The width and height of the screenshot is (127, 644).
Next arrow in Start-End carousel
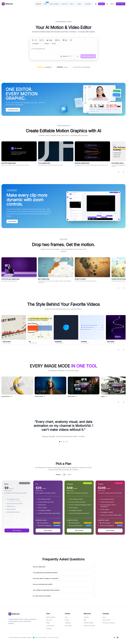click(x=123, y=288)
